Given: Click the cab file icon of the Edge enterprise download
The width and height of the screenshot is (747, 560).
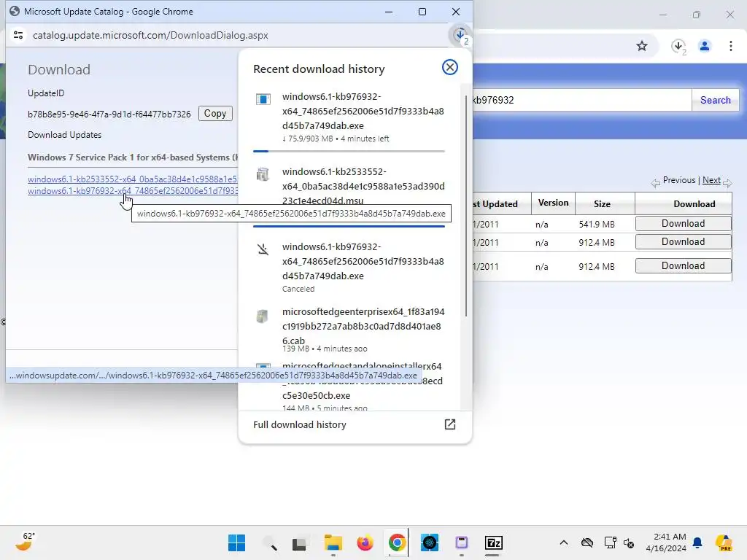Looking at the screenshot, I should pyautogui.click(x=263, y=316).
